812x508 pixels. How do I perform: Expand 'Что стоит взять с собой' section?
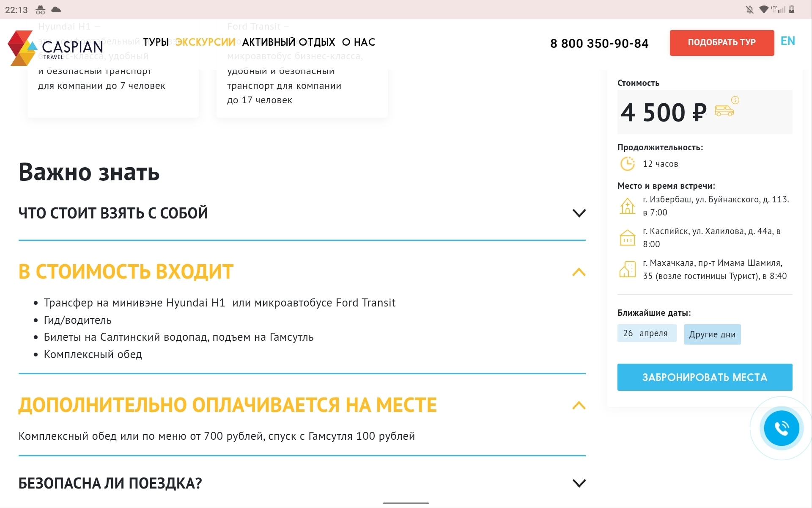(x=579, y=213)
